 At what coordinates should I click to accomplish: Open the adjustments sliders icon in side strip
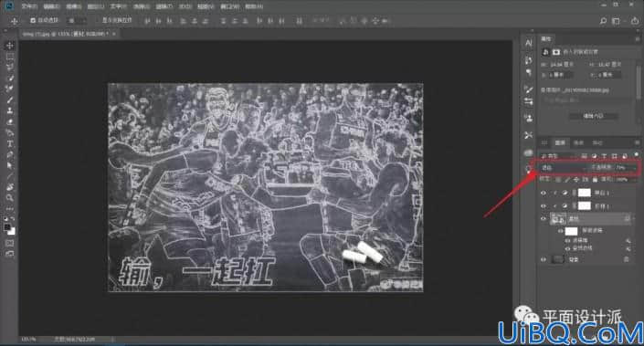(529, 101)
